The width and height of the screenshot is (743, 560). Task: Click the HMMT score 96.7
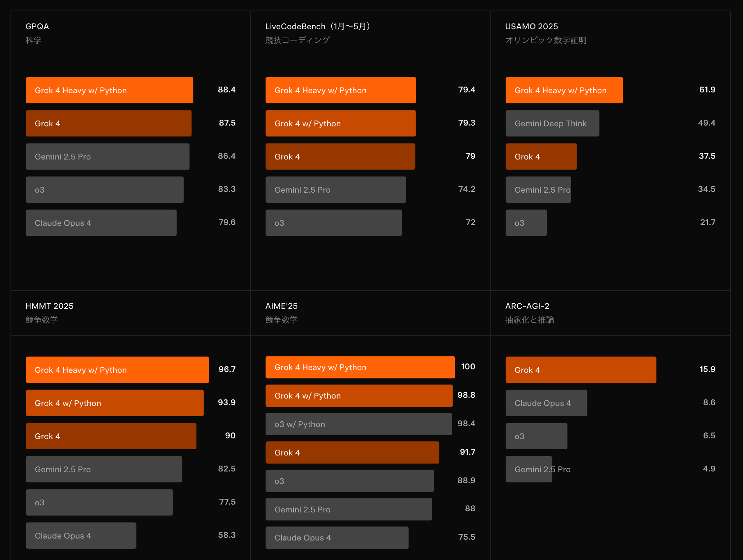227,369
